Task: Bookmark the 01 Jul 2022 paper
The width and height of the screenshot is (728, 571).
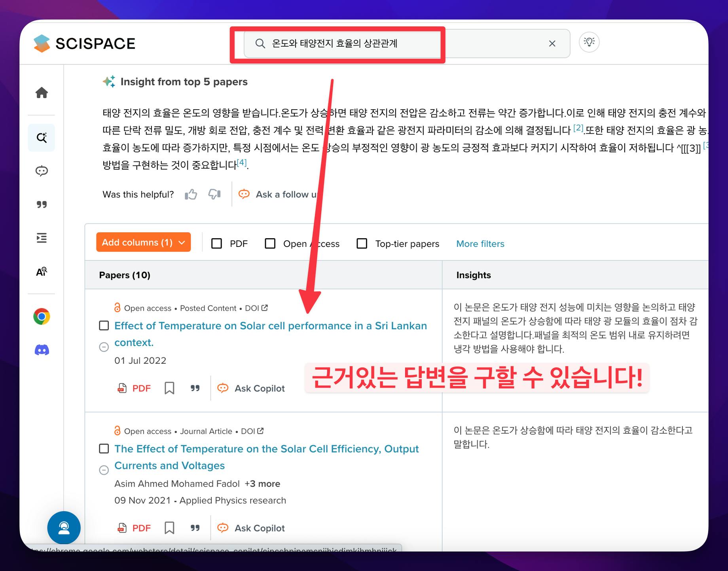Action: click(x=169, y=388)
